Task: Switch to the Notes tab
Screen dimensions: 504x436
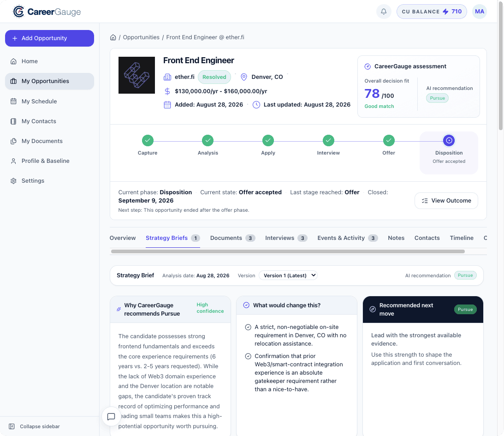Action: coord(396,238)
